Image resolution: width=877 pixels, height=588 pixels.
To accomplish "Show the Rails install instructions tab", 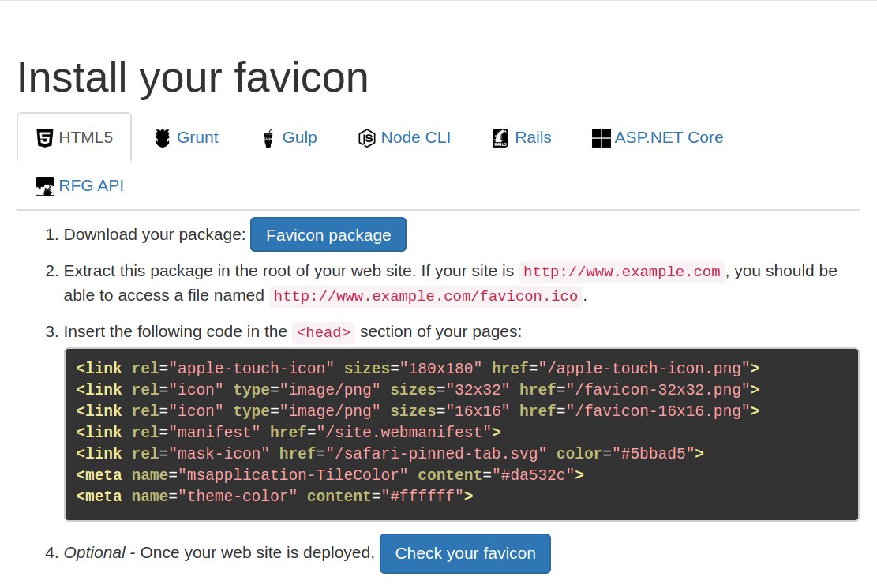I will click(x=522, y=137).
